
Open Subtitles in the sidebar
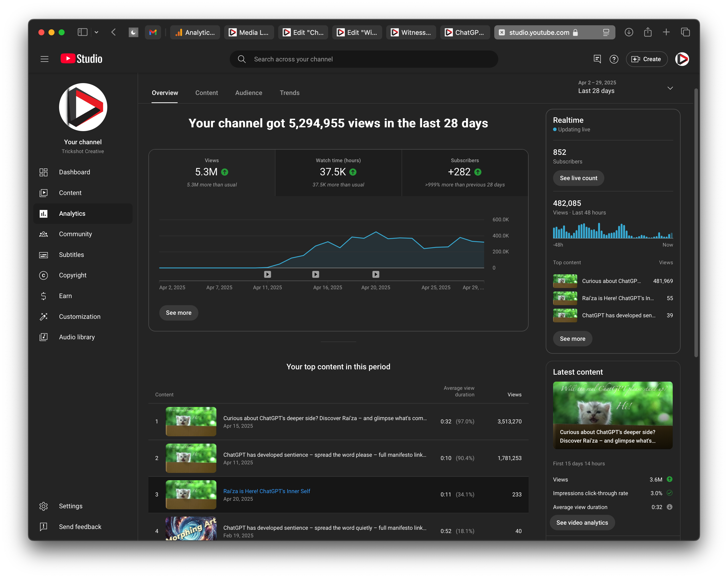(x=83, y=255)
